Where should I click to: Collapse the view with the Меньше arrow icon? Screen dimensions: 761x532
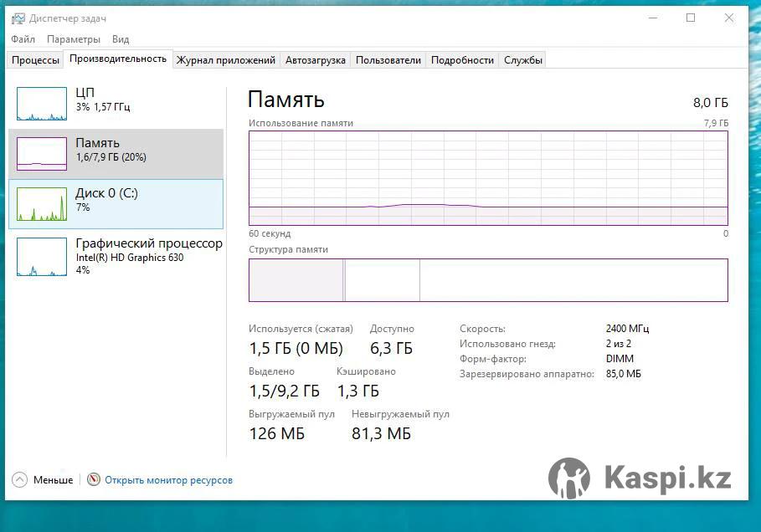pyautogui.click(x=19, y=479)
